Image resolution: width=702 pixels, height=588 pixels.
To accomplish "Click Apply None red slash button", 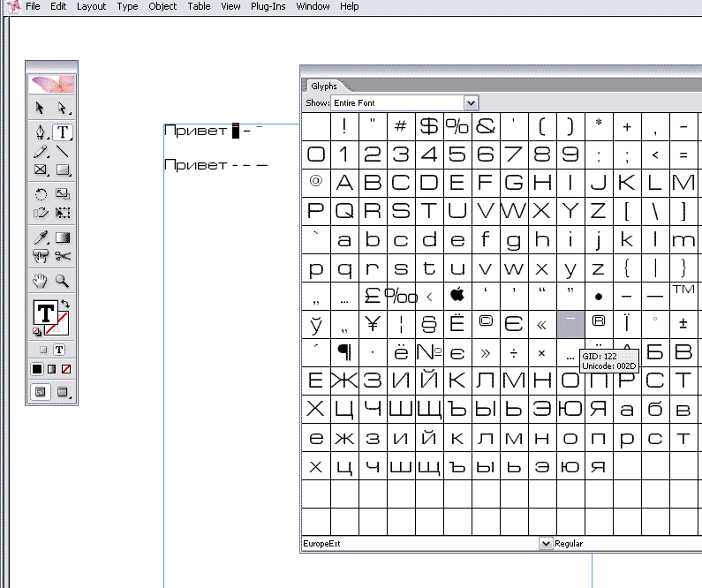I will [66, 369].
